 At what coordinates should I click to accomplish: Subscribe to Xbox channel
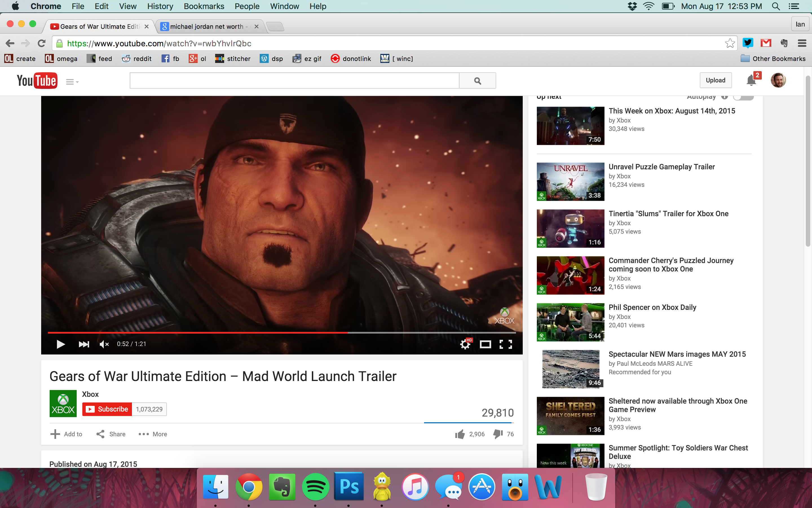point(107,409)
